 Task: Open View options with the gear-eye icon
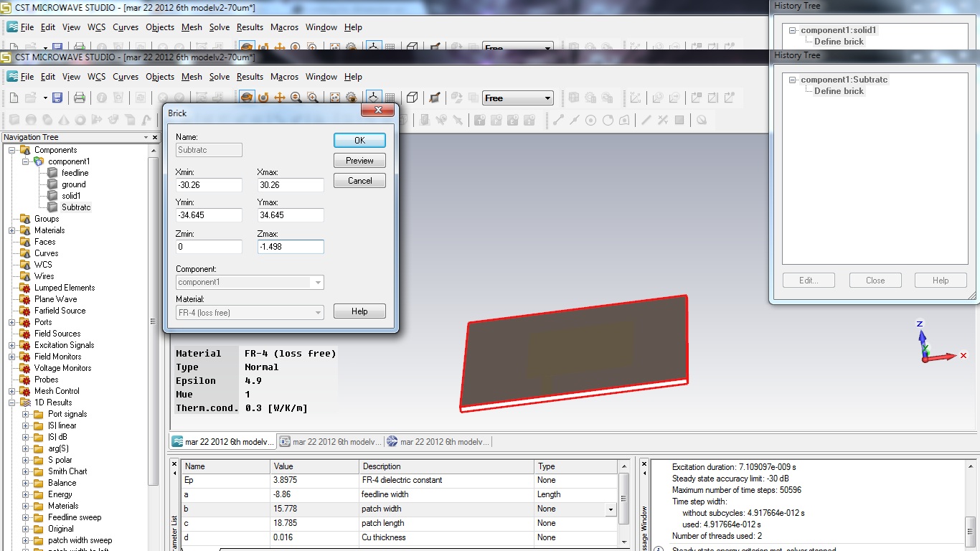click(x=352, y=98)
